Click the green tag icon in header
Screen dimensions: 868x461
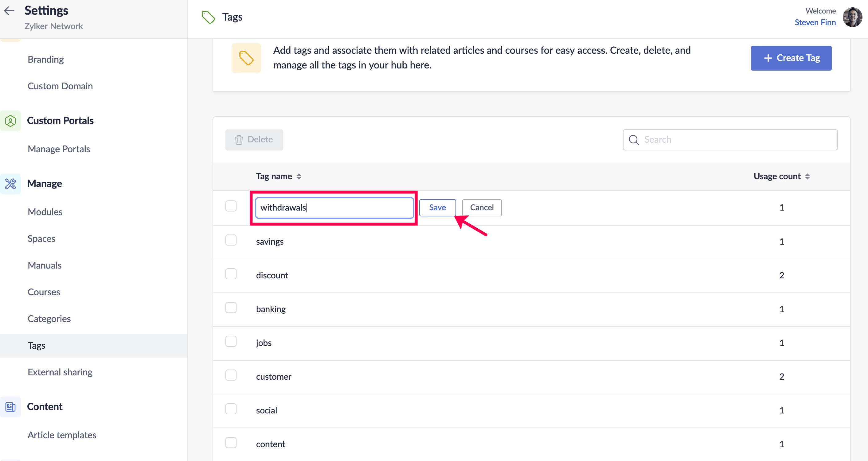point(208,17)
